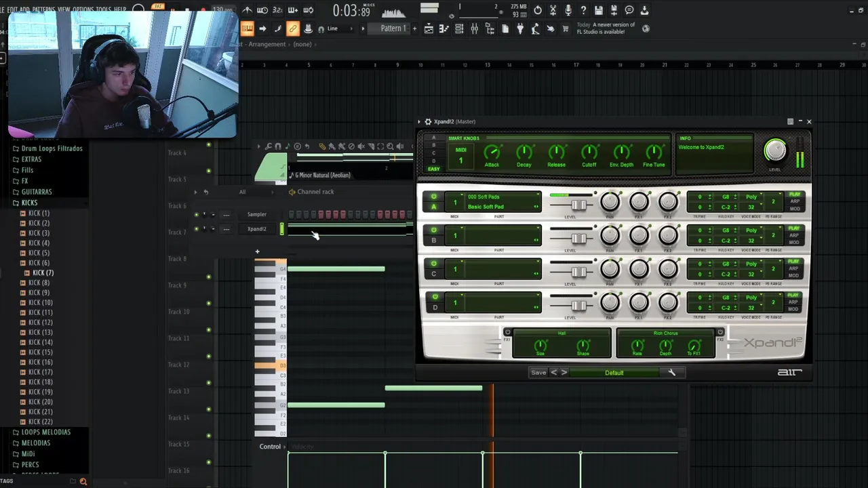Toggle the link-to-controller chain icon

pos(293,28)
